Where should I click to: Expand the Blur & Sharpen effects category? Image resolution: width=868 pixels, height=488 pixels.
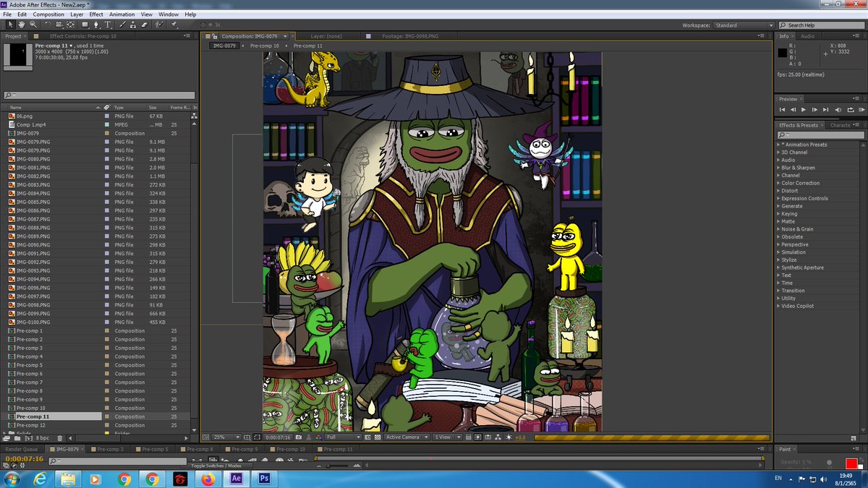coord(778,168)
